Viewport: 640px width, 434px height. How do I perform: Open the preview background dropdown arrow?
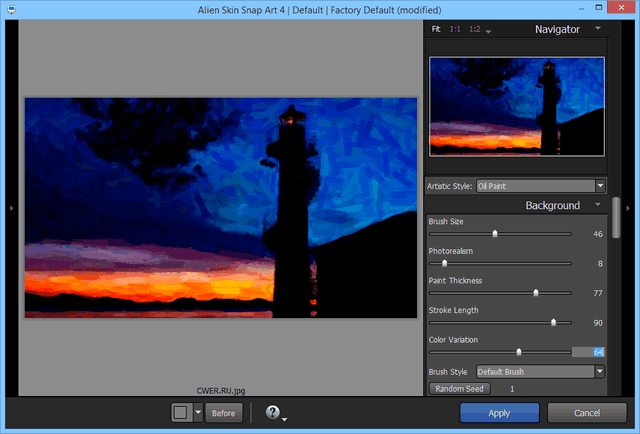[x=198, y=412]
